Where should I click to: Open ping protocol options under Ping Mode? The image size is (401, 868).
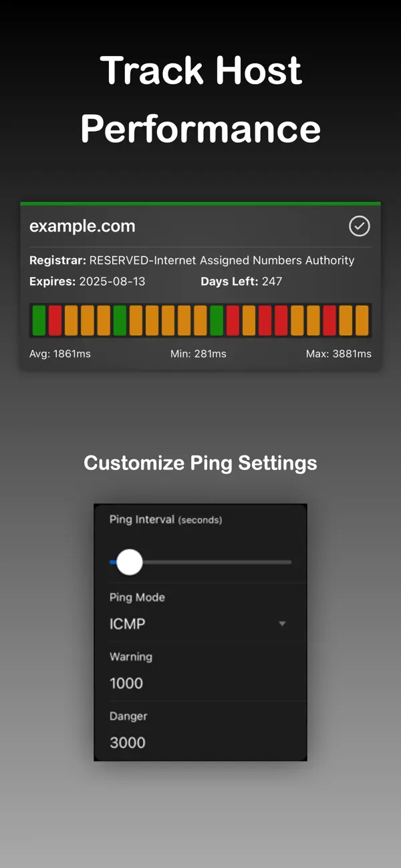click(x=200, y=624)
